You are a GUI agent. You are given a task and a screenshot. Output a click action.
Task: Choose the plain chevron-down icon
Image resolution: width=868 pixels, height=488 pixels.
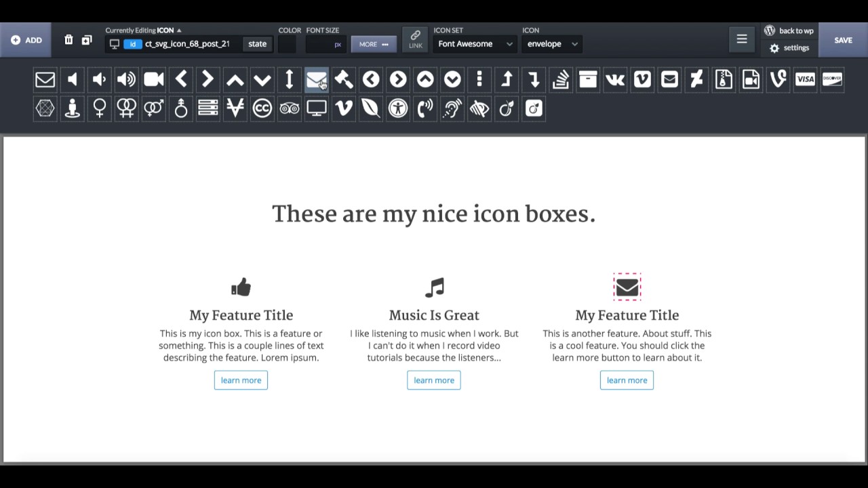coord(262,80)
